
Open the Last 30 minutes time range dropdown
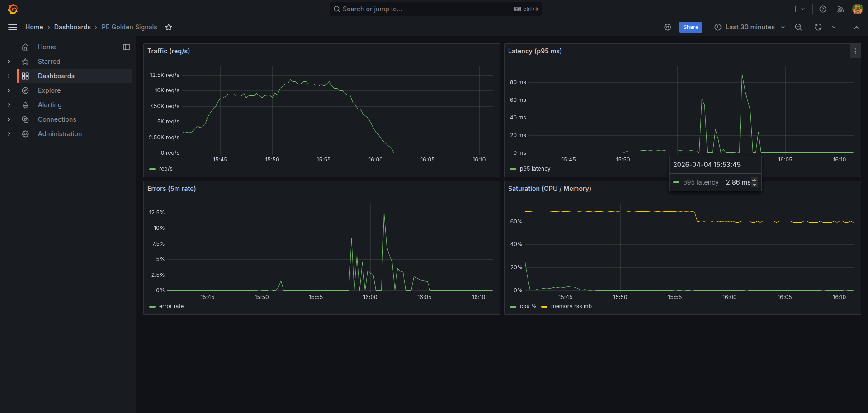(750, 27)
